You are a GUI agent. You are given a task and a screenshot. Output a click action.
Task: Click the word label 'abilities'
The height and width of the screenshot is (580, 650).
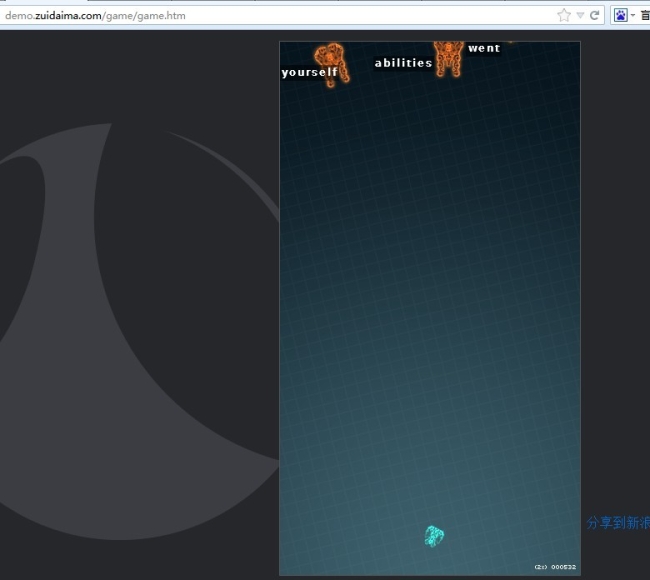click(403, 63)
